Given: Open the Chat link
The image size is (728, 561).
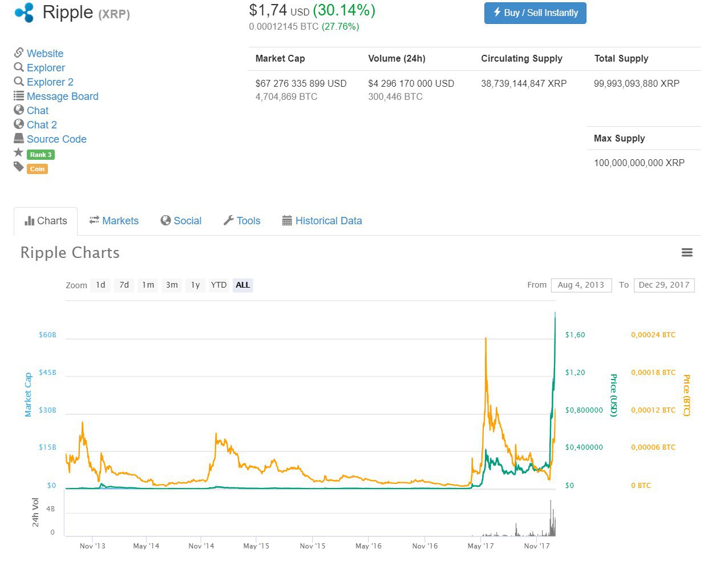Looking at the screenshot, I should [38, 110].
